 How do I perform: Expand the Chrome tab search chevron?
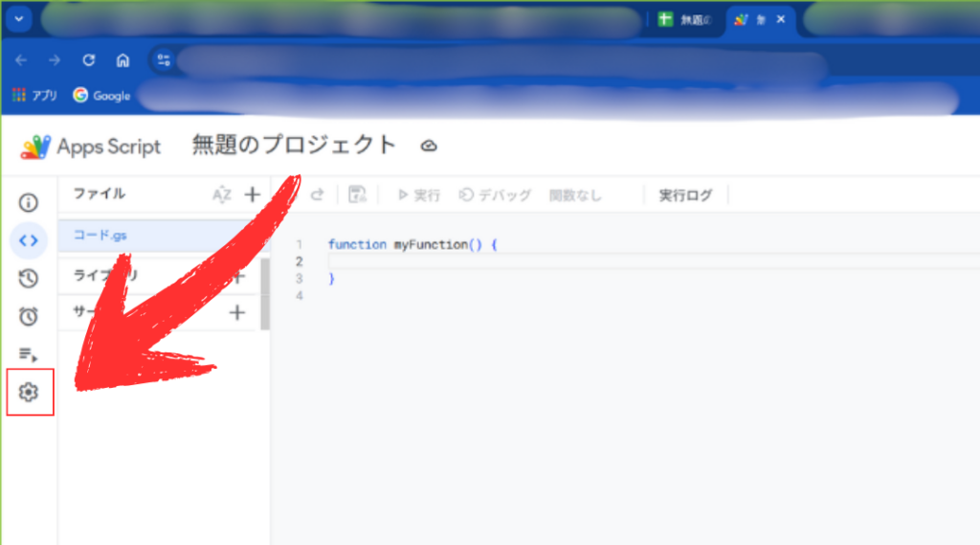click(x=20, y=19)
